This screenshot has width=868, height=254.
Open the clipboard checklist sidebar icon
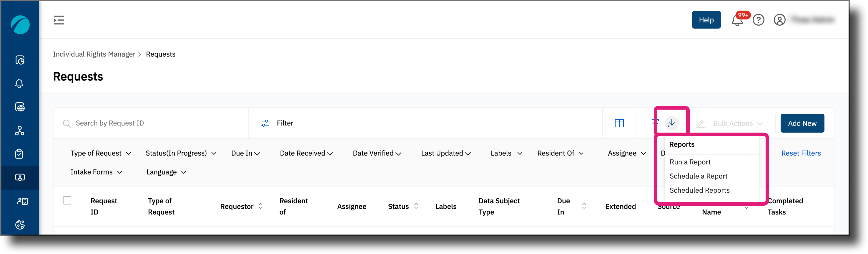click(19, 154)
